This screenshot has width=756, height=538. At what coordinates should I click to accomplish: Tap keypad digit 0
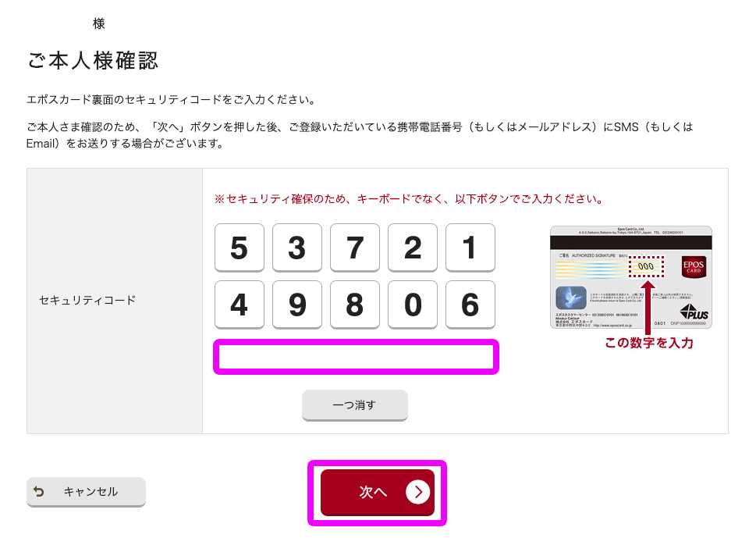point(413,305)
